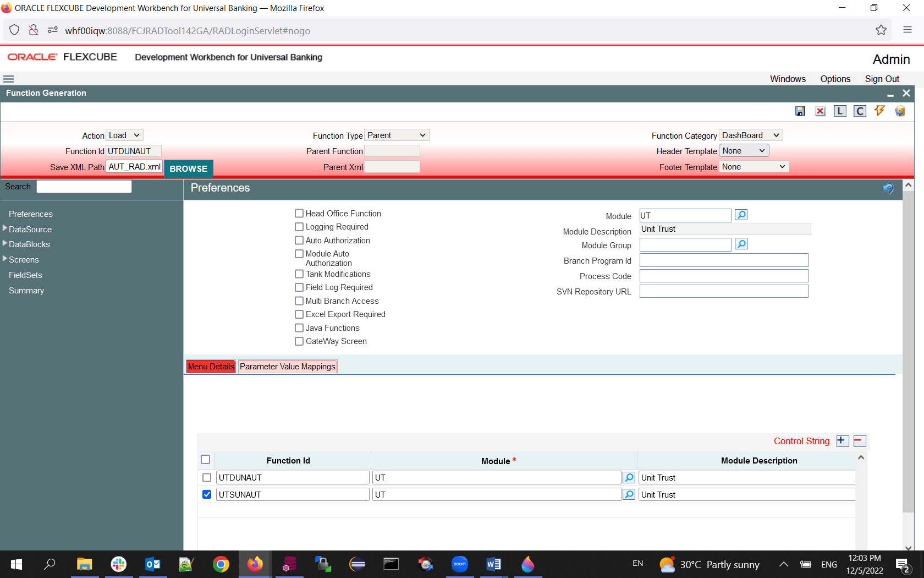
Task: Click the Sign Out link
Action: pyautogui.click(x=882, y=79)
